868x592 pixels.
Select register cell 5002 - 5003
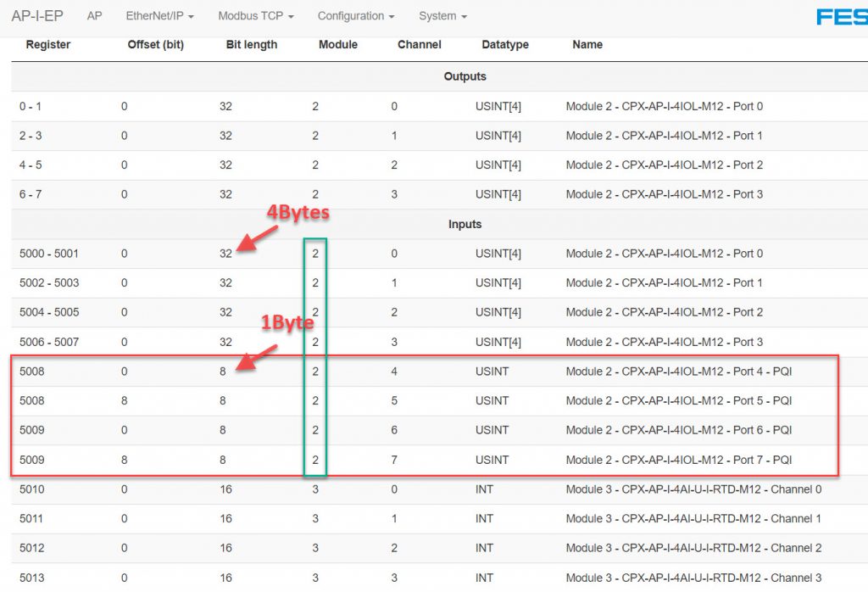coord(49,283)
